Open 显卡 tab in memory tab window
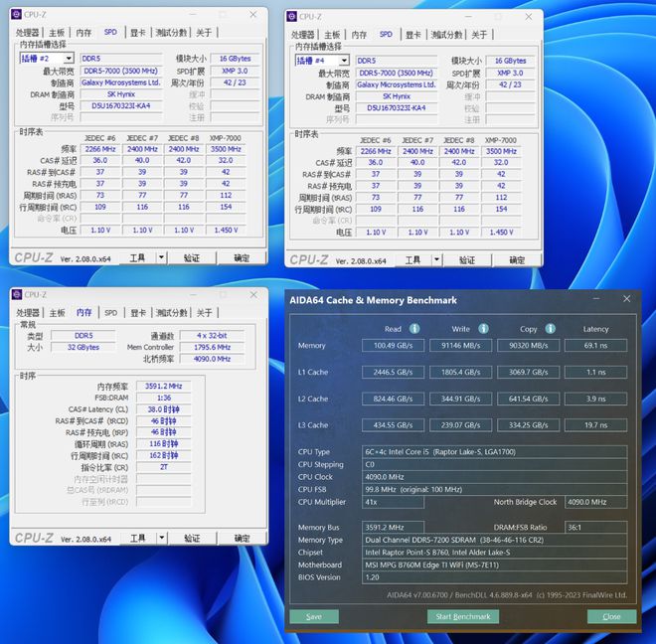This screenshot has width=656, height=644. (x=137, y=313)
